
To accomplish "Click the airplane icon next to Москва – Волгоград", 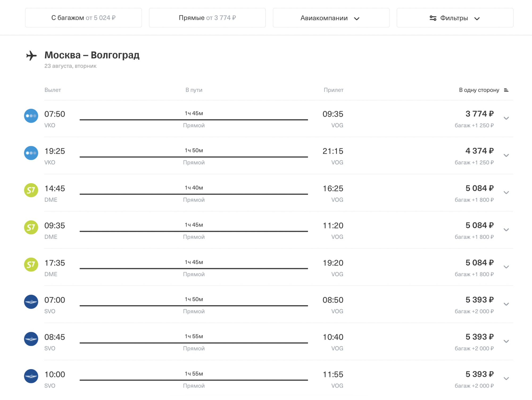I will 31,56.
